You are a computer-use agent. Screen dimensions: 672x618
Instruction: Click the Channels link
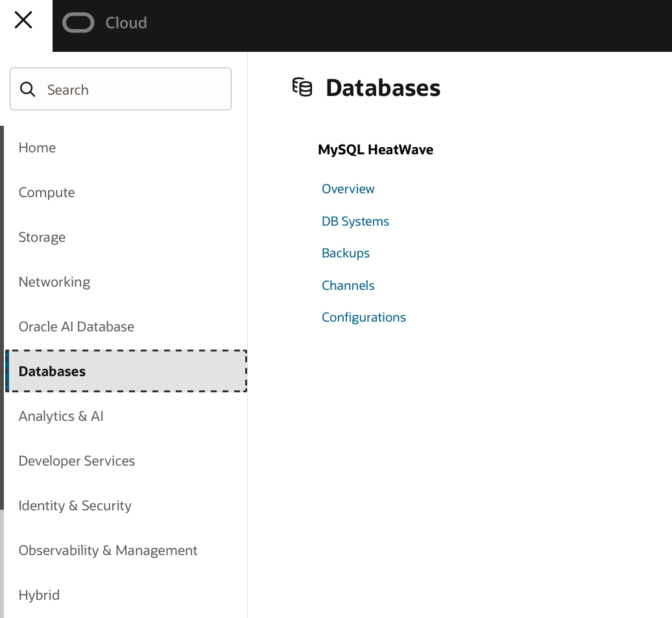[348, 285]
